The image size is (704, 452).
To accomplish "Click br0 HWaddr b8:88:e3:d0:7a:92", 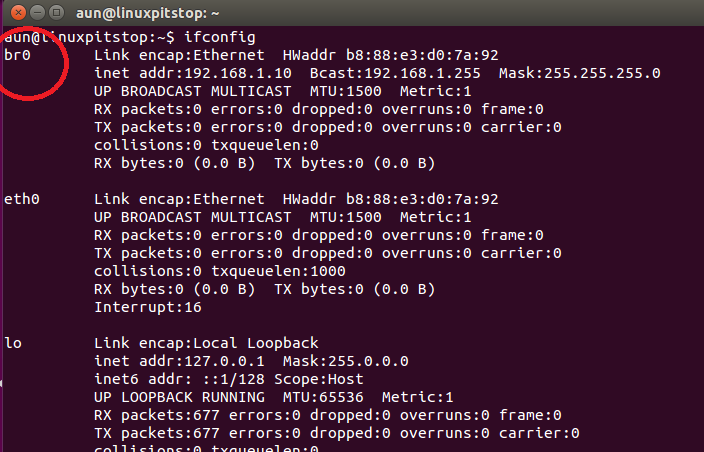I will point(391,55).
